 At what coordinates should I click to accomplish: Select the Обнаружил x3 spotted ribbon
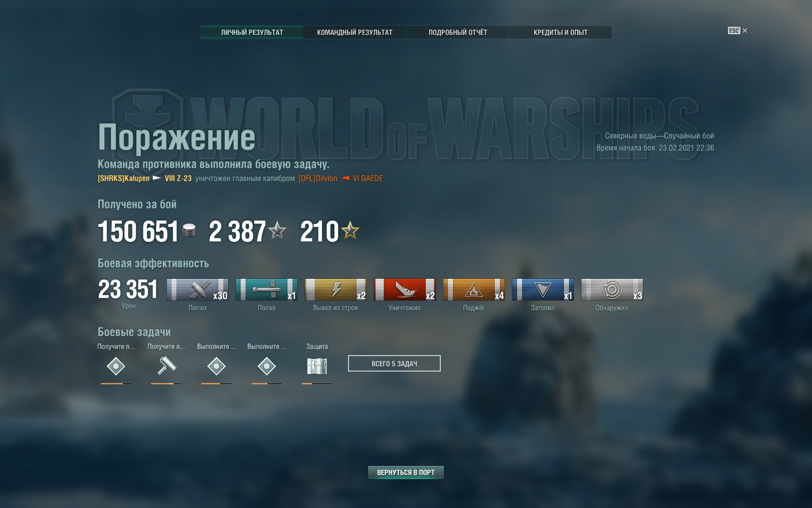[612, 289]
